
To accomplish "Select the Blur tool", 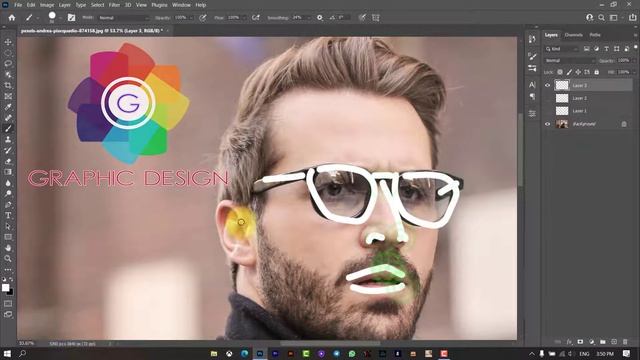I will click(x=8, y=183).
